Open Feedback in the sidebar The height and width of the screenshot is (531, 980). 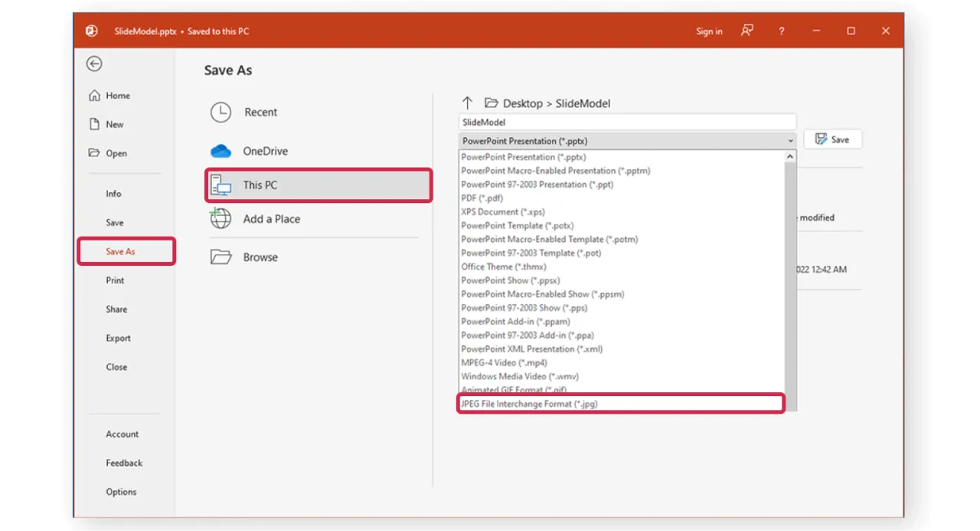click(x=124, y=463)
